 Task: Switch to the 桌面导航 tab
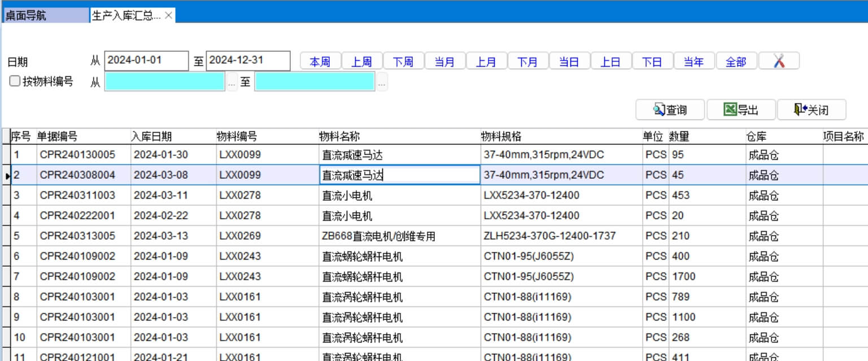pos(45,16)
